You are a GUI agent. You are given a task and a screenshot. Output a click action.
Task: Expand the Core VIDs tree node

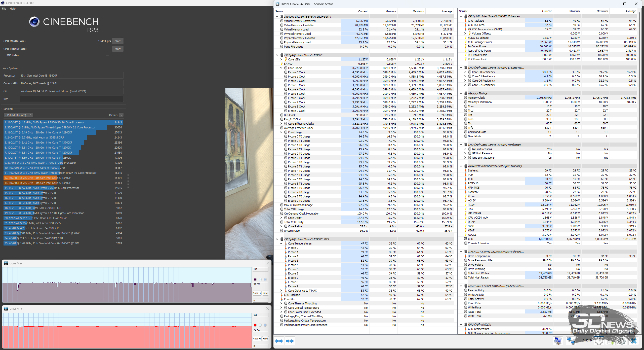[x=281, y=59]
